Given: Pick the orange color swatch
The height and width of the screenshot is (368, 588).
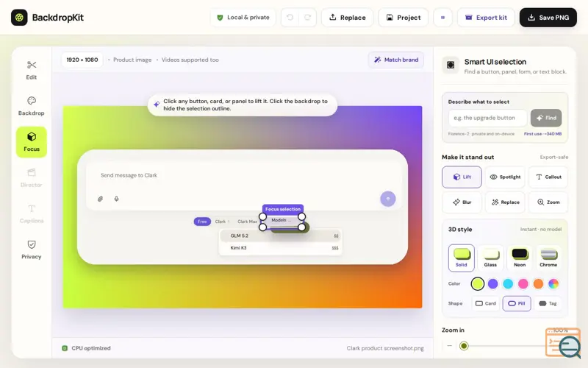Looking at the screenshot, I should [x=538, y=284].
